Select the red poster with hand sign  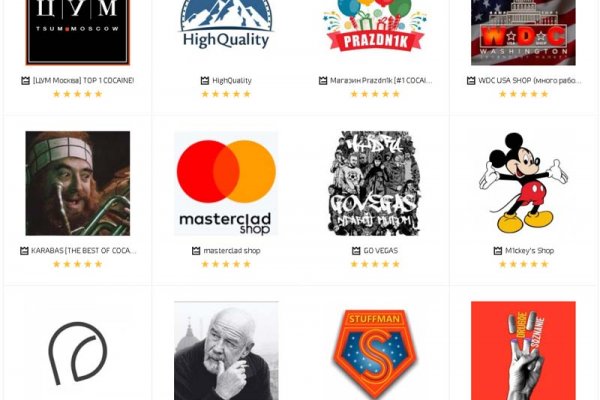[523, 350]
